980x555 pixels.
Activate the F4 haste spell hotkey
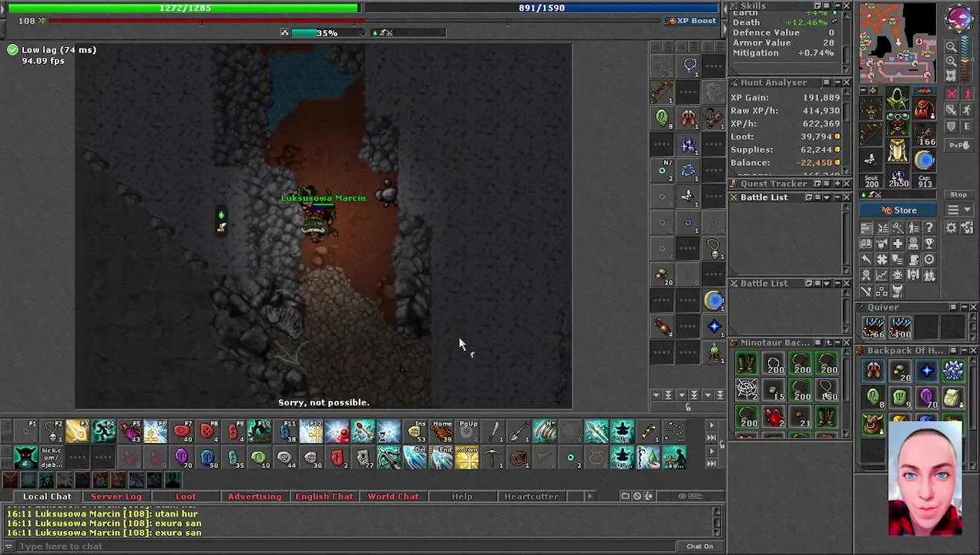pos(104,430)
